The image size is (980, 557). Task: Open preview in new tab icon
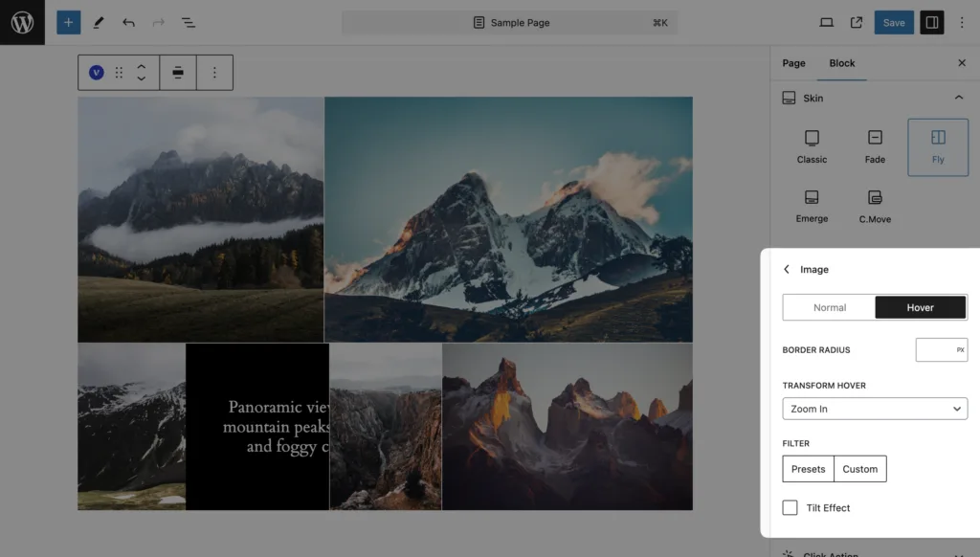857,22
